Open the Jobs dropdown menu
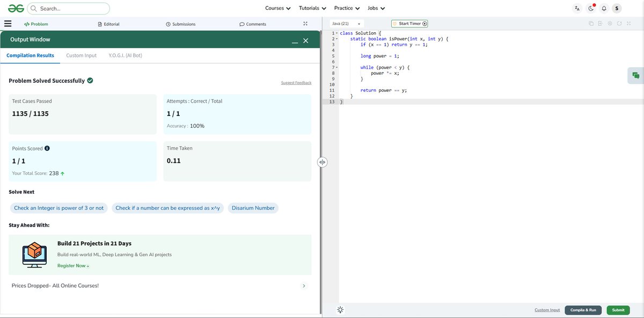Viewport: 644px width, 318px height. pyautogui.click(x=376, y=8)
